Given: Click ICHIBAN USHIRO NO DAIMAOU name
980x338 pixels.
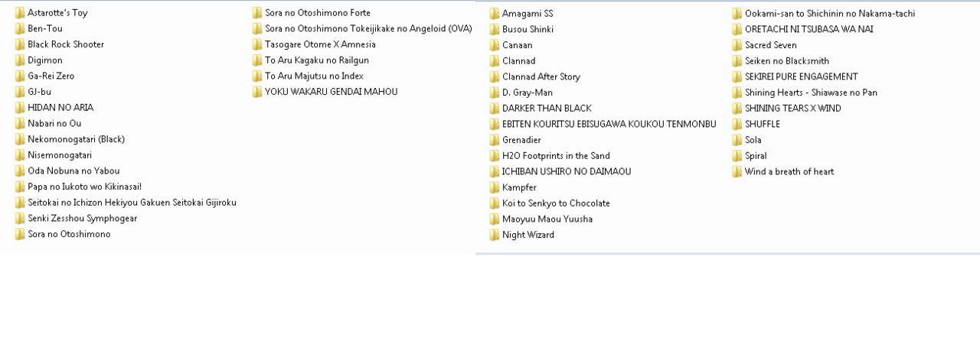Looking at the screenshot, I should coord(567,171).
